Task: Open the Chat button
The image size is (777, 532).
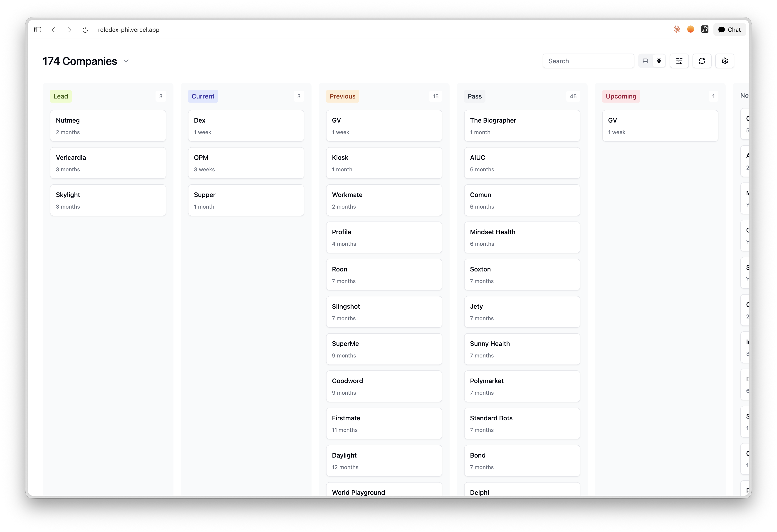Action: [x=729, y=30]
